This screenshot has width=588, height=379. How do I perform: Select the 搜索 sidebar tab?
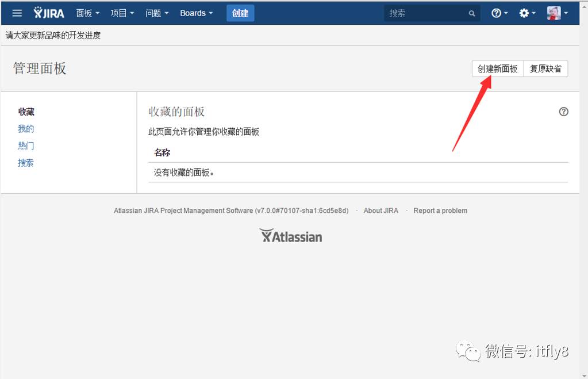25,163
